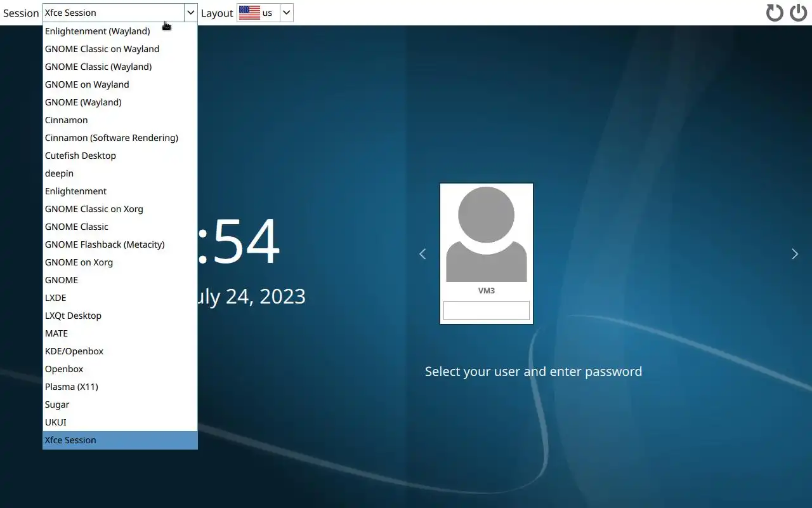Viewport: 812px width, 508px height.
Task: Pick the deepin session
Action: 120,173
